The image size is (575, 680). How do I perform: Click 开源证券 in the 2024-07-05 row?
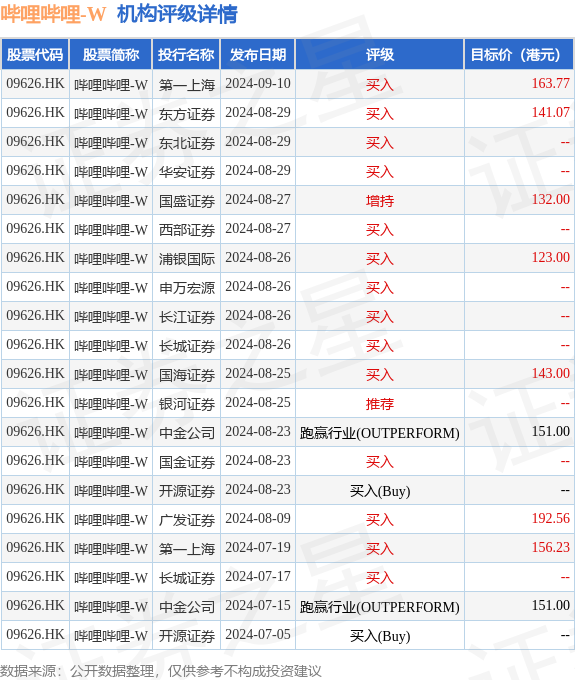pyautogui.click(x=186, y=636)
